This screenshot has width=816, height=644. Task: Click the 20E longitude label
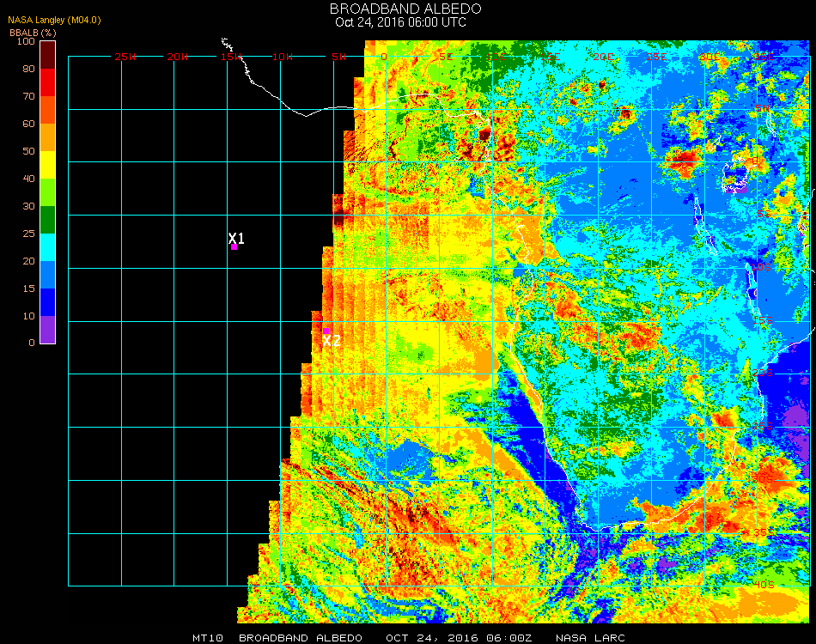coord(603,57)
